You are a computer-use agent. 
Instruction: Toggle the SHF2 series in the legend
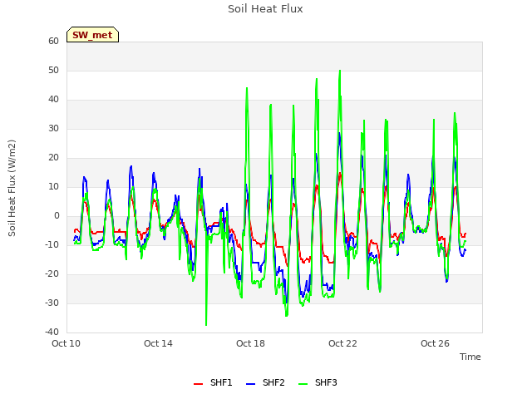(x=265, y=382)
